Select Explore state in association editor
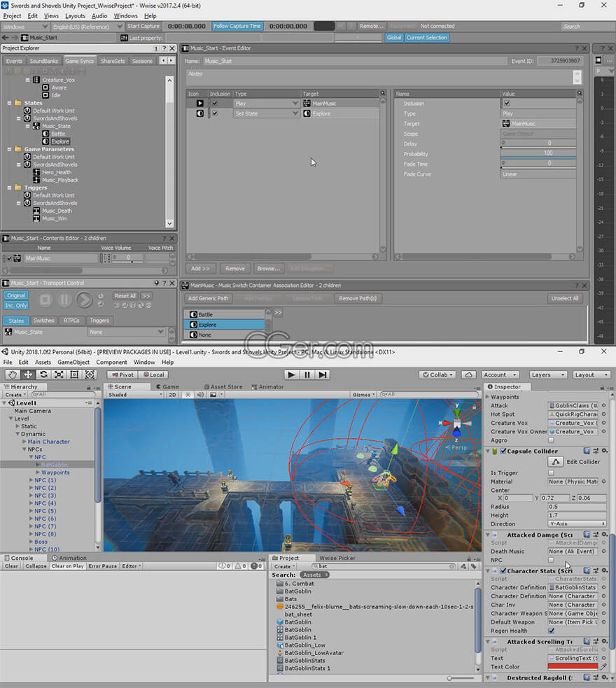This screenshot has width=616, height=688. click(x=225, y=325)
